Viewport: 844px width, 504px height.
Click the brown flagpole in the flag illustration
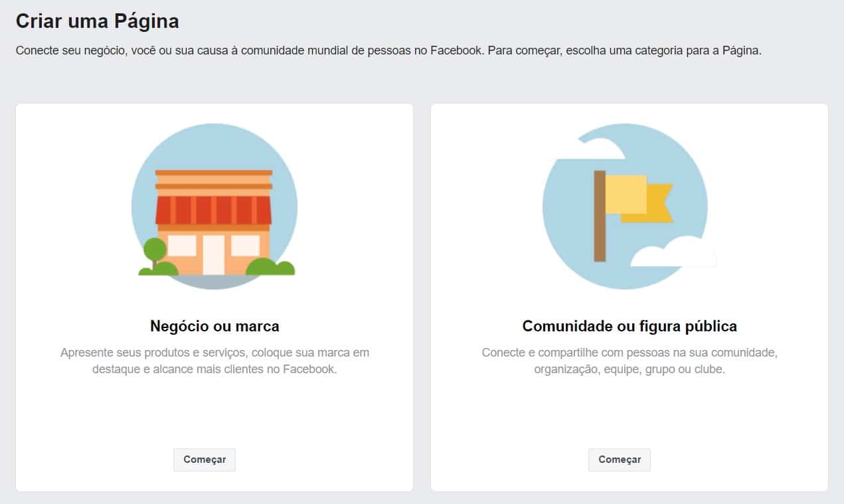coord(600,216)
